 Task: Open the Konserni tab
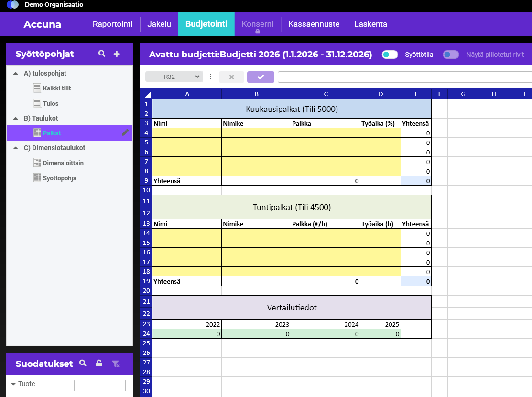[258, 24]
